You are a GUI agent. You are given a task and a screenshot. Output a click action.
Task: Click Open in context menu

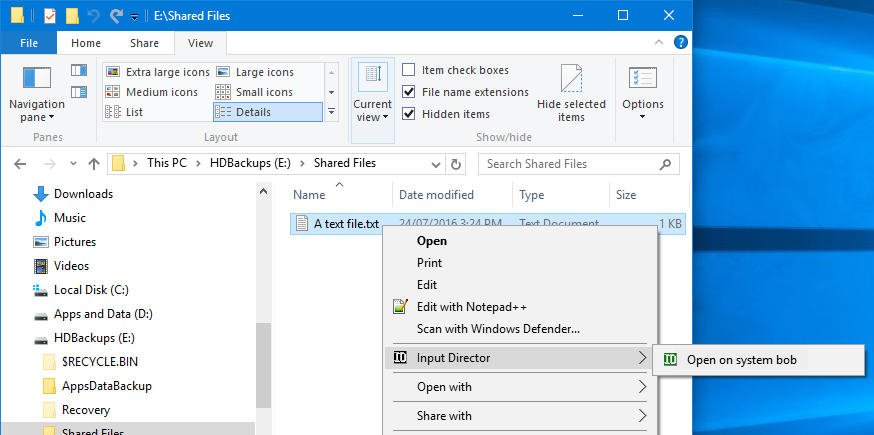pos(521,241)
